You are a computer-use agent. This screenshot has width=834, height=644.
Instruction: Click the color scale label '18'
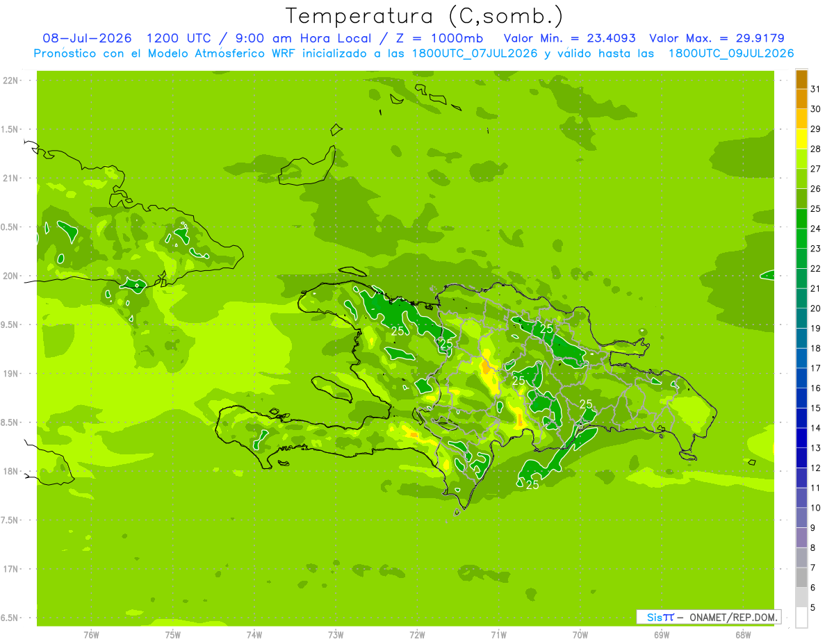click(x=816, y=348)
